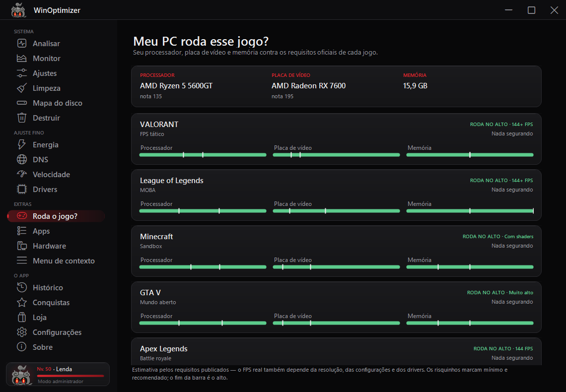The height and width of the screenshot is (392, 566).
Task: Click Minecraft's 'RODA NO ALTO · Com shaders' status
Action: (x=498, y=237)
